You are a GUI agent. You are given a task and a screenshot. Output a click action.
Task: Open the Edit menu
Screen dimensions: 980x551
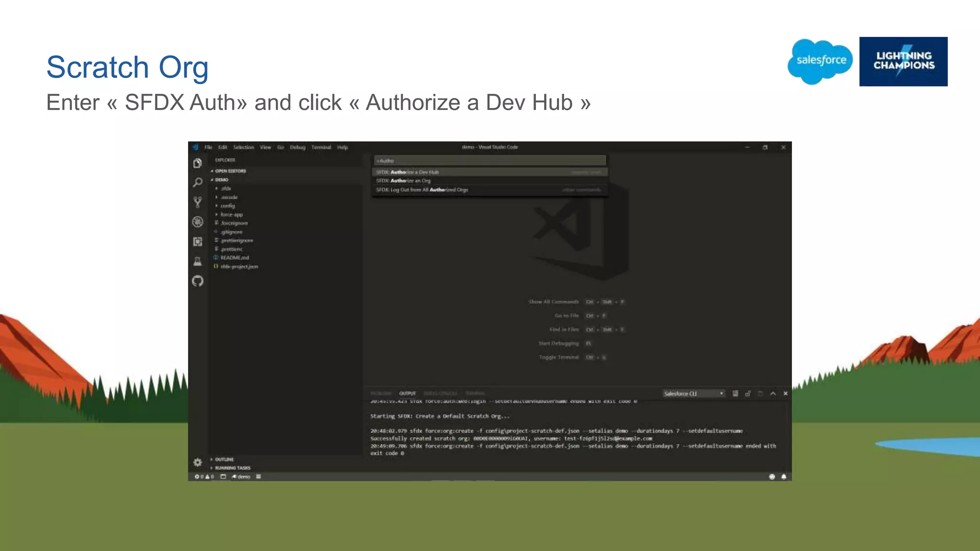tap(223, 147)
